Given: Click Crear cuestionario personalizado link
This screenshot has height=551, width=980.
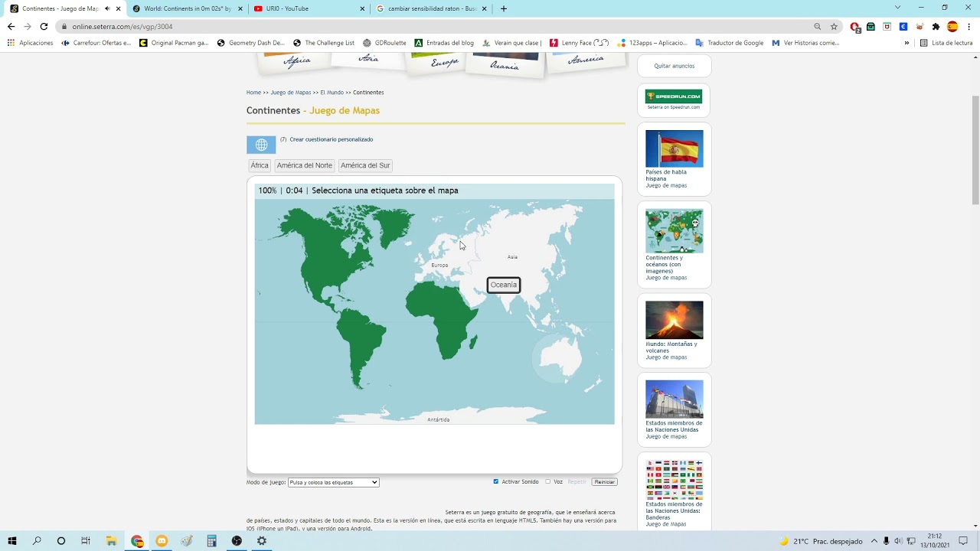Looking at the screenshot, I should 332,139.
